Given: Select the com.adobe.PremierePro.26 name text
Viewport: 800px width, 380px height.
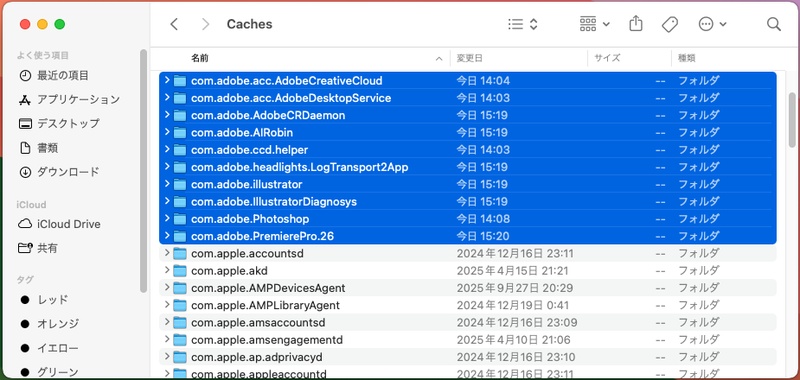Looking at the screenshot, I should tap(262, 236).
